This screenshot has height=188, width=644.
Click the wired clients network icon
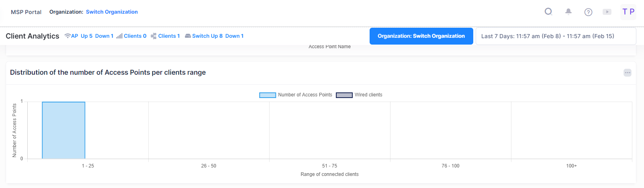click(153, 36)
